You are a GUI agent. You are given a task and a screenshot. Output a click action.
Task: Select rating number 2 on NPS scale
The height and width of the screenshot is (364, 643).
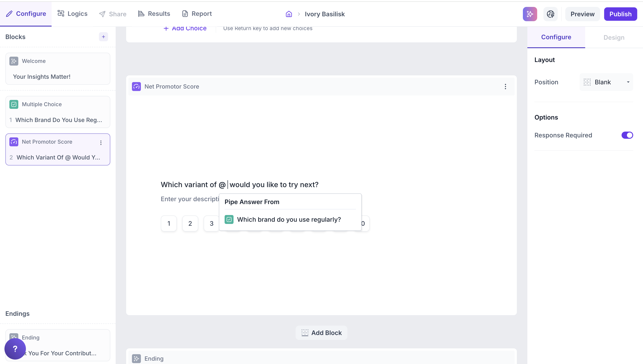pyautogui.click(x=190, y=223)
